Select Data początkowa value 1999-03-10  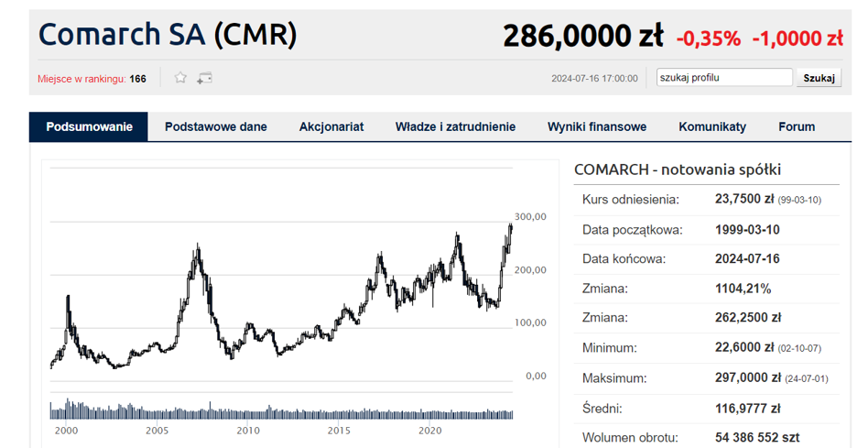tap(747, 229)
